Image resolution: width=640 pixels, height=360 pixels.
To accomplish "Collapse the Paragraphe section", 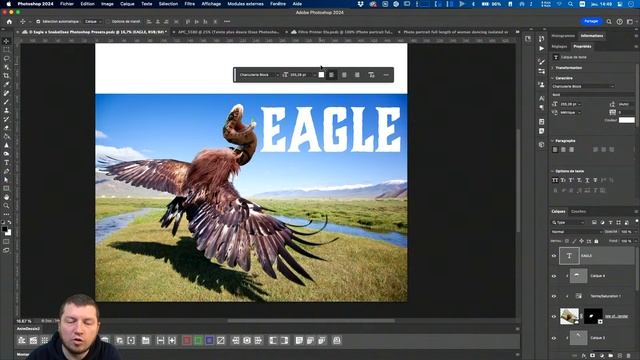I will 553,141.
